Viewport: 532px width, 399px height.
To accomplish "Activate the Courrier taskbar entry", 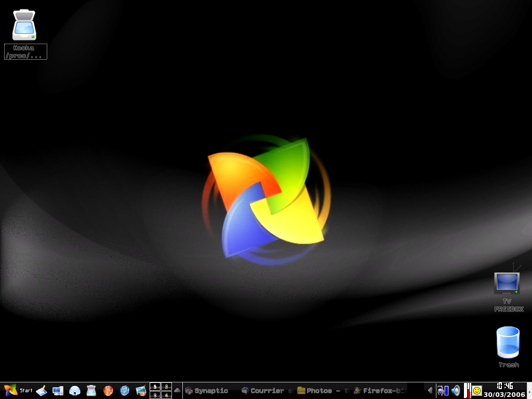I will (x=268, y=391).
